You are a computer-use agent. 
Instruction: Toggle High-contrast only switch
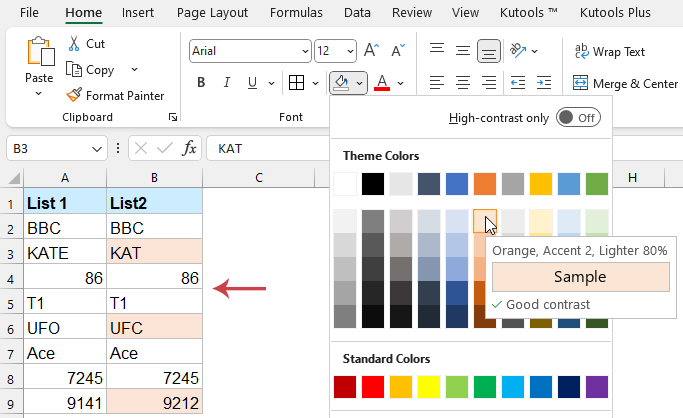coord(578,118)
